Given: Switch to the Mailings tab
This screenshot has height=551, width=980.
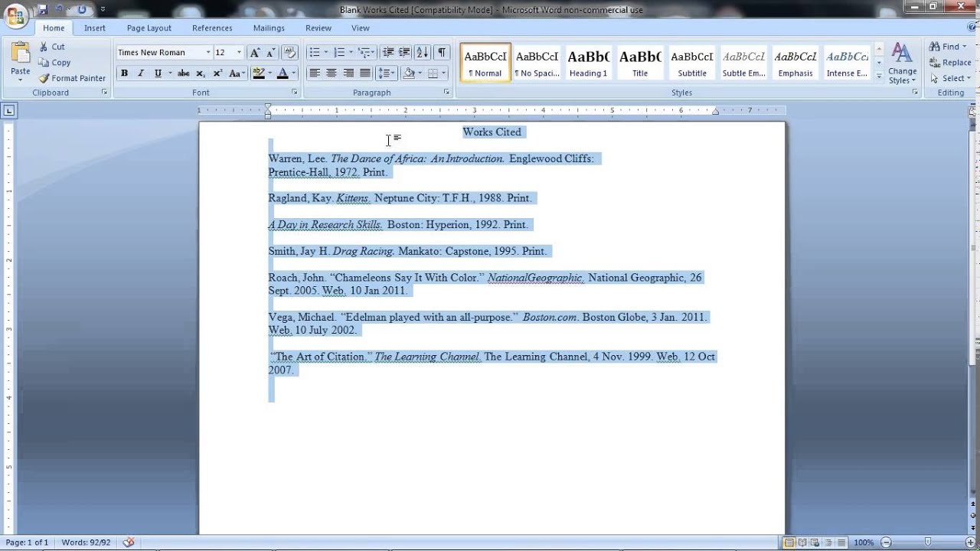Looking at the screenshot, I should tap(269, 28).
